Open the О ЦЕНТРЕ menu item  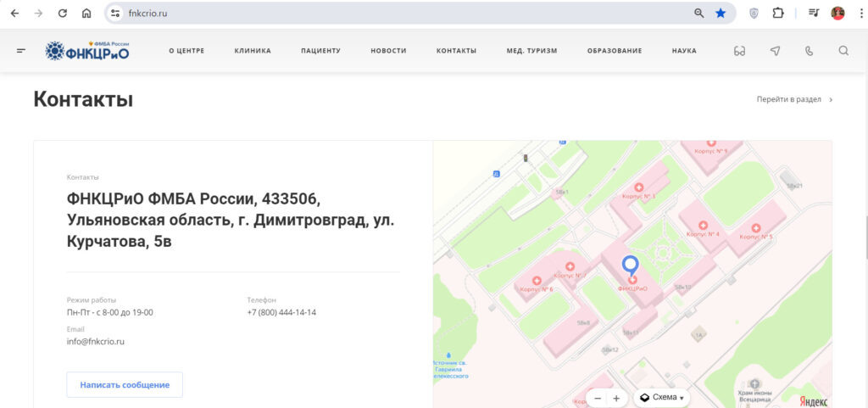tap(186, 51)
